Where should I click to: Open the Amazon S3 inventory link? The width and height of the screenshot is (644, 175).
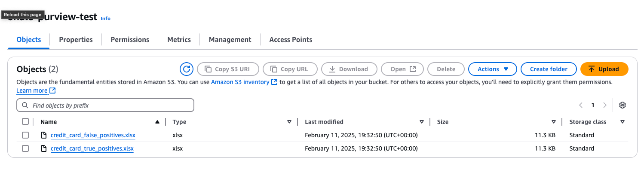[244, 82]
